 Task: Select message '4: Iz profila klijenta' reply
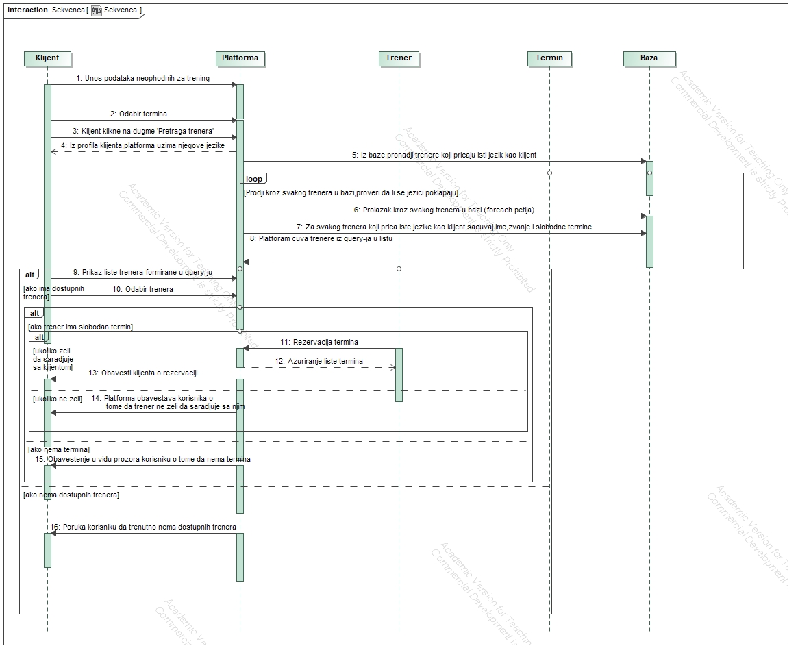point(143,146)
